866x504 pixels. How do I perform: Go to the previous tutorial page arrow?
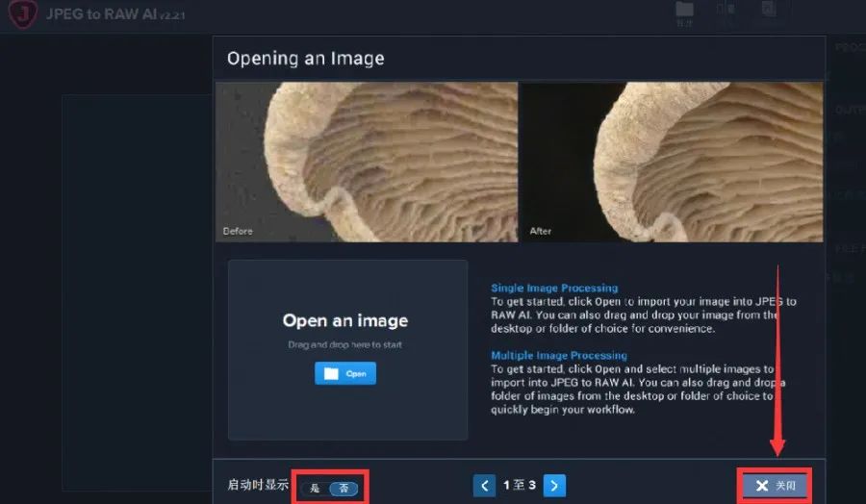(484, 486)
